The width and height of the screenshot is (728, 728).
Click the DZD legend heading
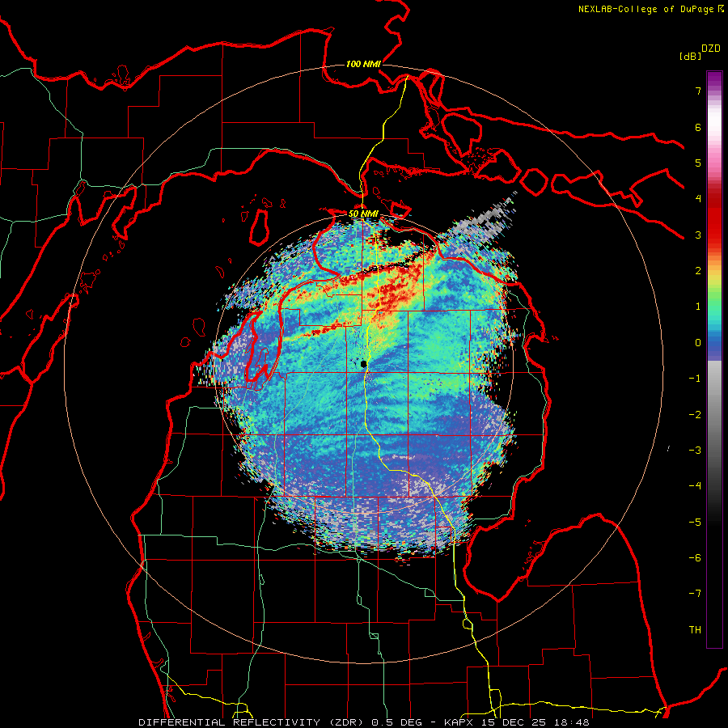pos(711,49)
